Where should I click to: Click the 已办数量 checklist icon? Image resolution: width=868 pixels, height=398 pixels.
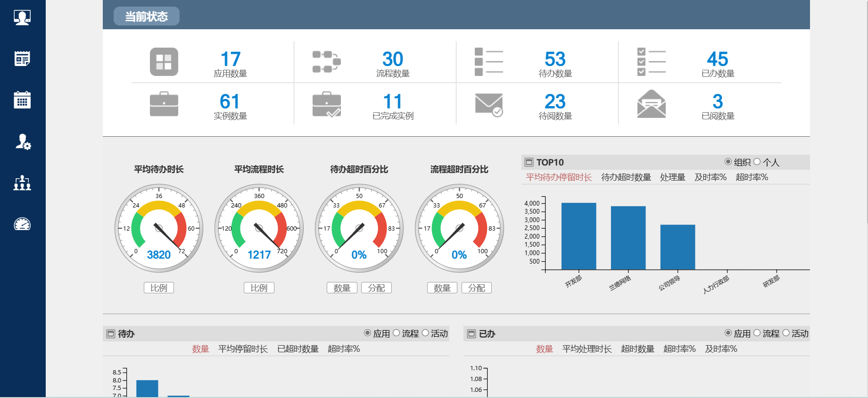tap(651, 62)
